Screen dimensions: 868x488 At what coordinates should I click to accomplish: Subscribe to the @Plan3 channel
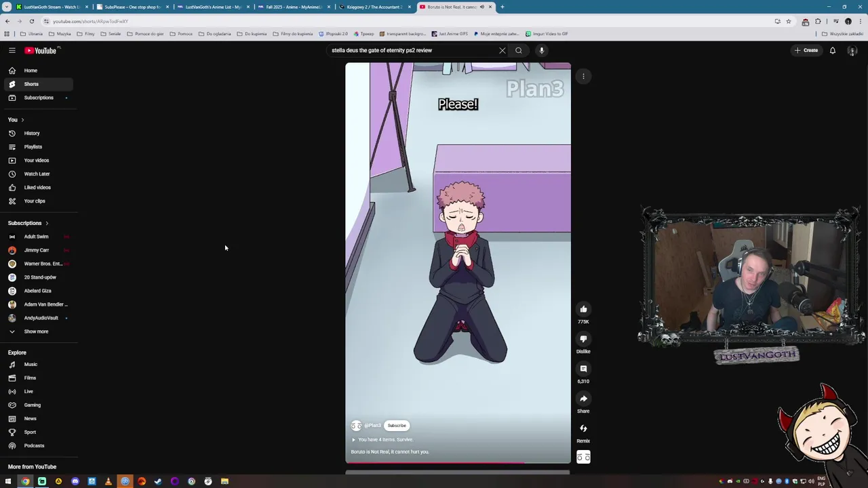point(397,426)
